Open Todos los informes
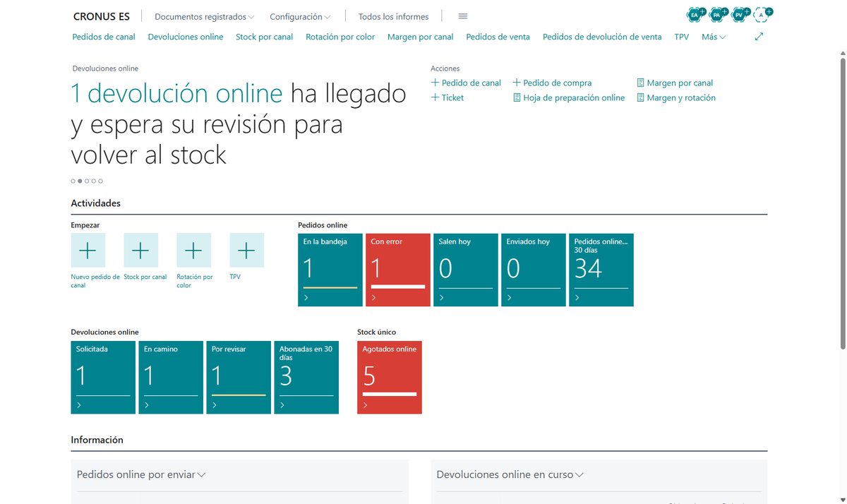This screenshot has width=847, height=504. pos(393,16)
